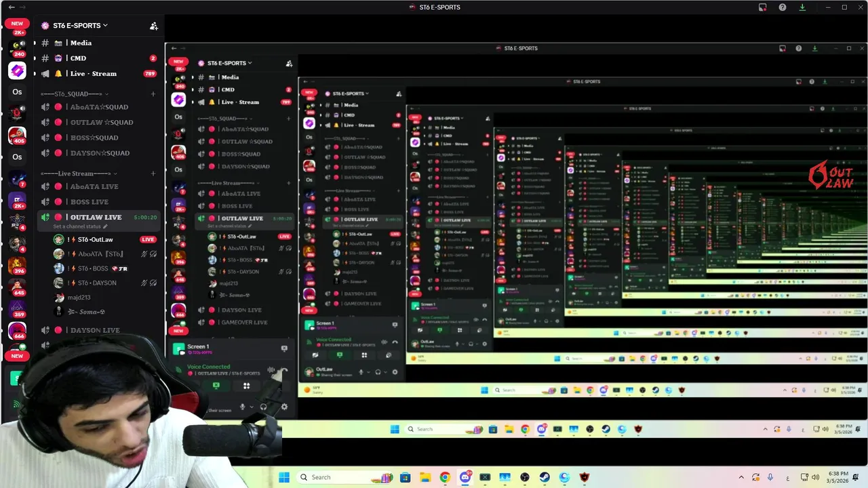Open OBS Studio from bottom taskbar
This screenshot has width=868, height=488.
point(524,477)
